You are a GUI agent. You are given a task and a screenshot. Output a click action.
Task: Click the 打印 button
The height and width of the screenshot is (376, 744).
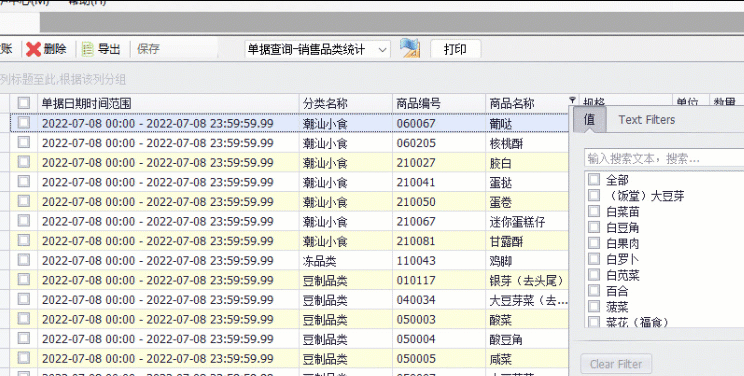click(x=456, y=49)
